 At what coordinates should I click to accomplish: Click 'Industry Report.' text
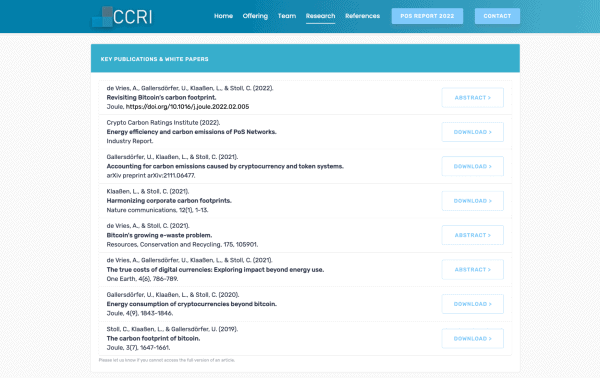[130, 141]
